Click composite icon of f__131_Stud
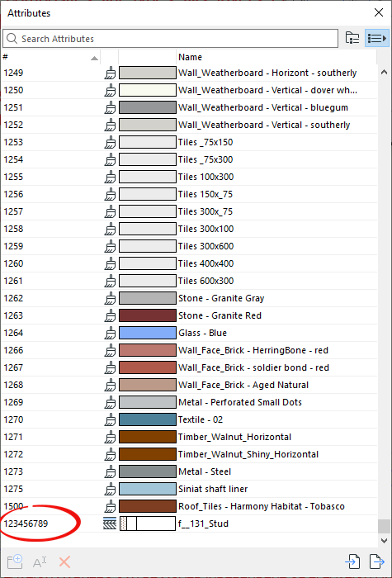 pyautogui.click(x=110, y=524)
